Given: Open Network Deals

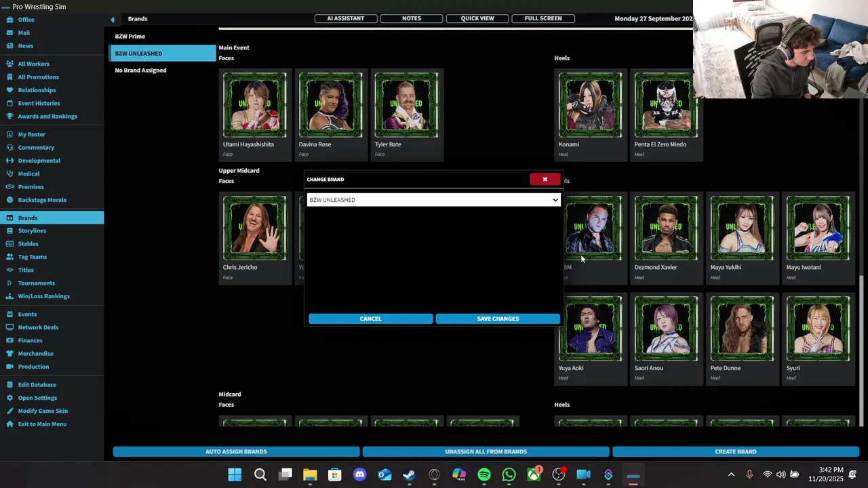Looking at the screenshot, I should (38, 327).
